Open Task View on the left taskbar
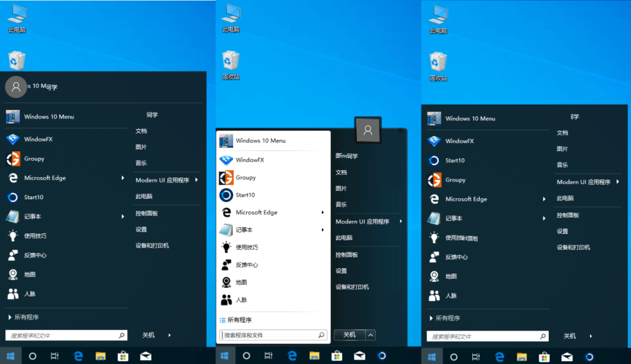Screen dimensions: 631x364 (x=55, y=356)
